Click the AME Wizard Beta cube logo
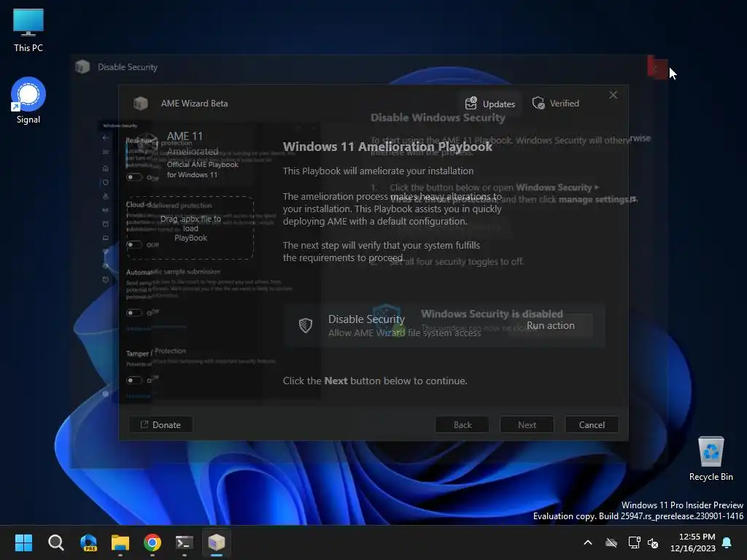 (141, 104)
